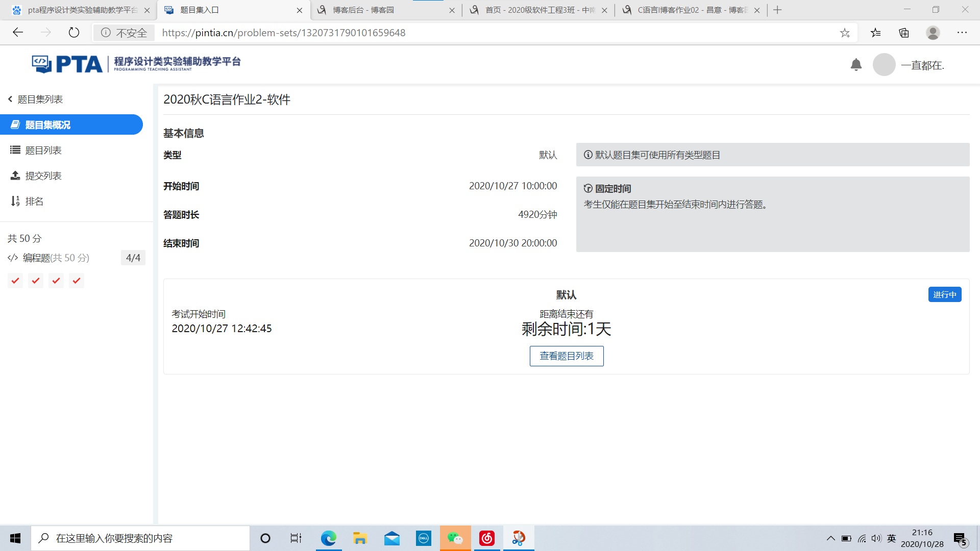The height and width of the screenshot is (551, 980).
Task: Click the notification bell icon
Action: coord(856,65)
